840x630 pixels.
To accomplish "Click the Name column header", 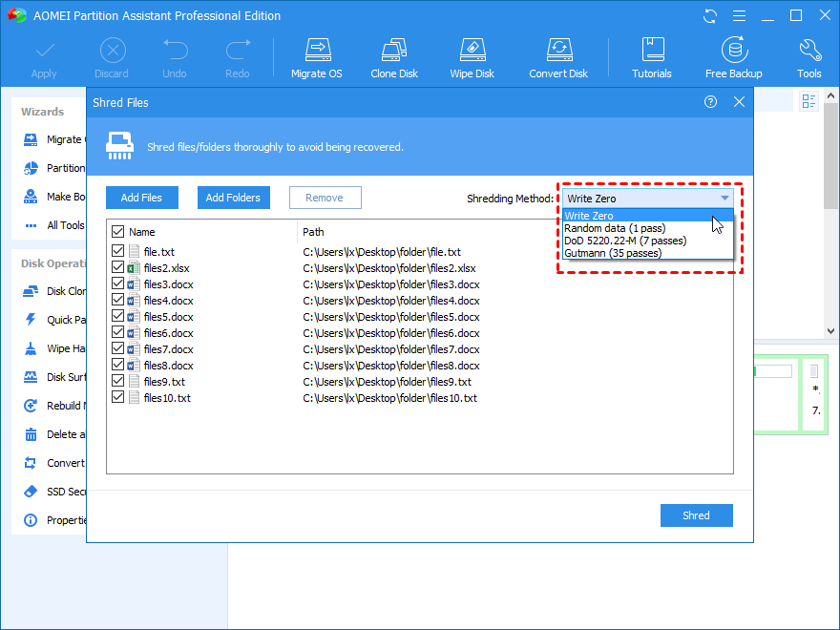I will point(142,232).
